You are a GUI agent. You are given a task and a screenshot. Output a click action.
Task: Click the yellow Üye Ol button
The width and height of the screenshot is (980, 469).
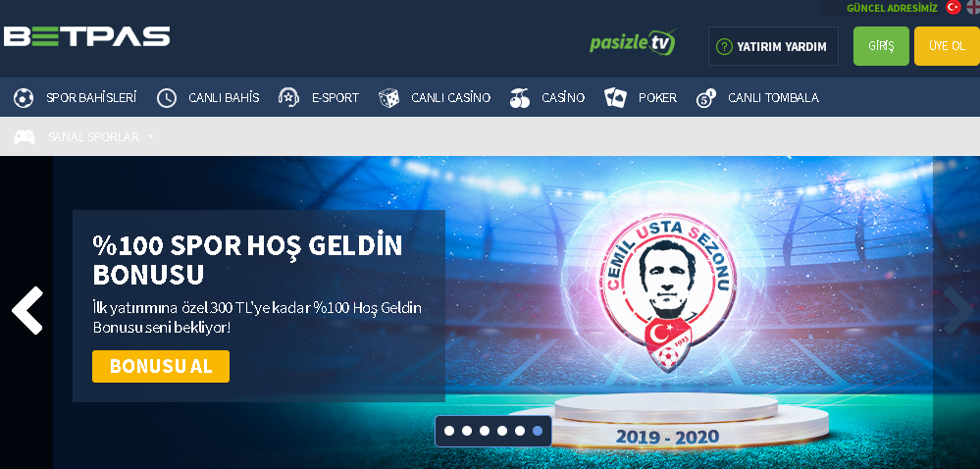point(947,46)
